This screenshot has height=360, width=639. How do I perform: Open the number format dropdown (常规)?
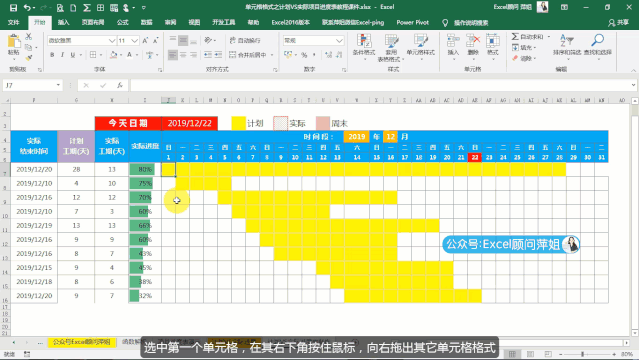[339, 40]
